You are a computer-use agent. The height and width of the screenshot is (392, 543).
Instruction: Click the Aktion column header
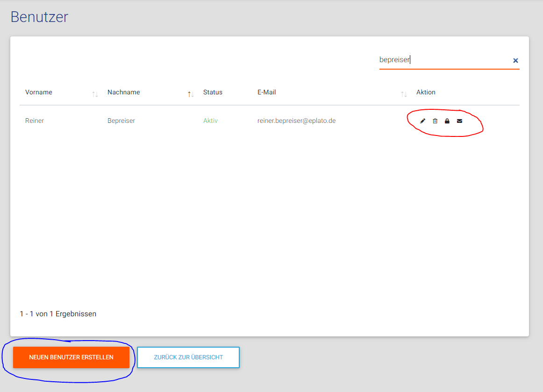coord(426,92)
